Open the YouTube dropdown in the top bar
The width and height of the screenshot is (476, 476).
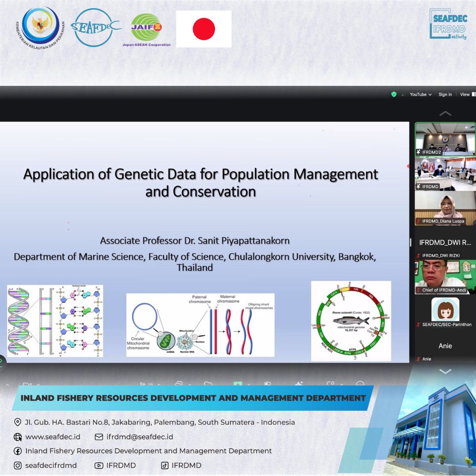419,94
